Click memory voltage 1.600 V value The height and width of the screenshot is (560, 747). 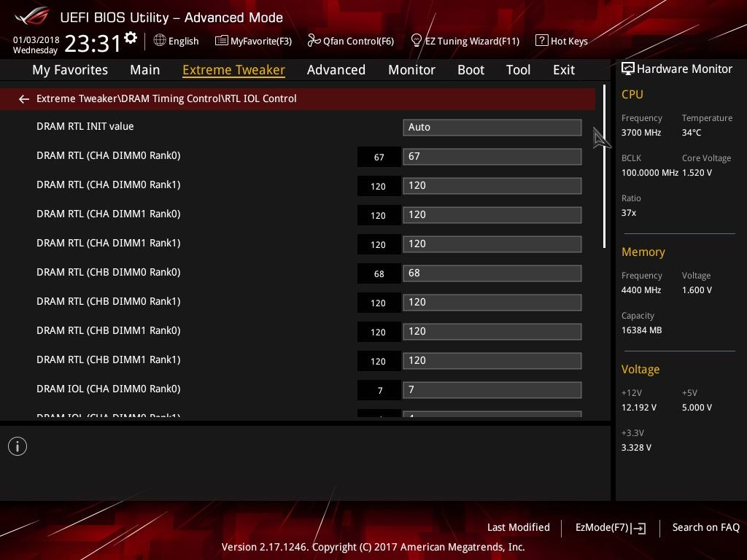[x=697, y=290]
